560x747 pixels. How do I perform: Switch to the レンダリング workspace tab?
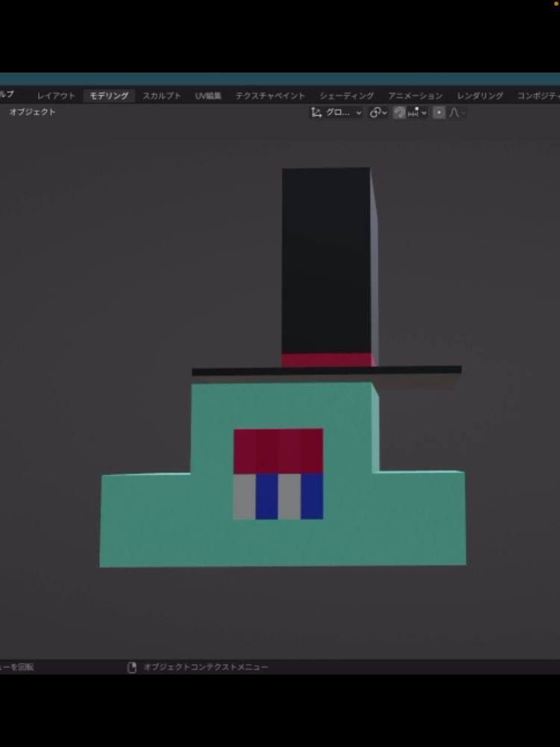pyautogui.click(x=480, y=96)
